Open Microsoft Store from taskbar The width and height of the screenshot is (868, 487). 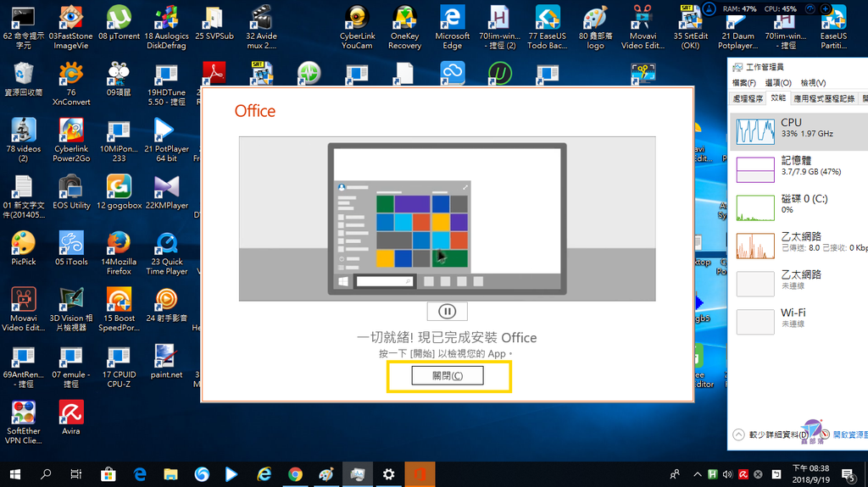[108, 474]
